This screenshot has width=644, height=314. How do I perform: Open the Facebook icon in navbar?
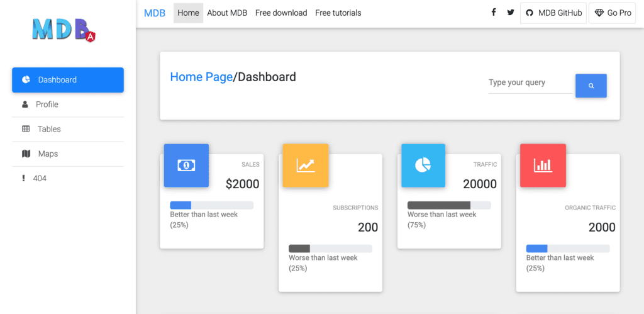(494, 13)
